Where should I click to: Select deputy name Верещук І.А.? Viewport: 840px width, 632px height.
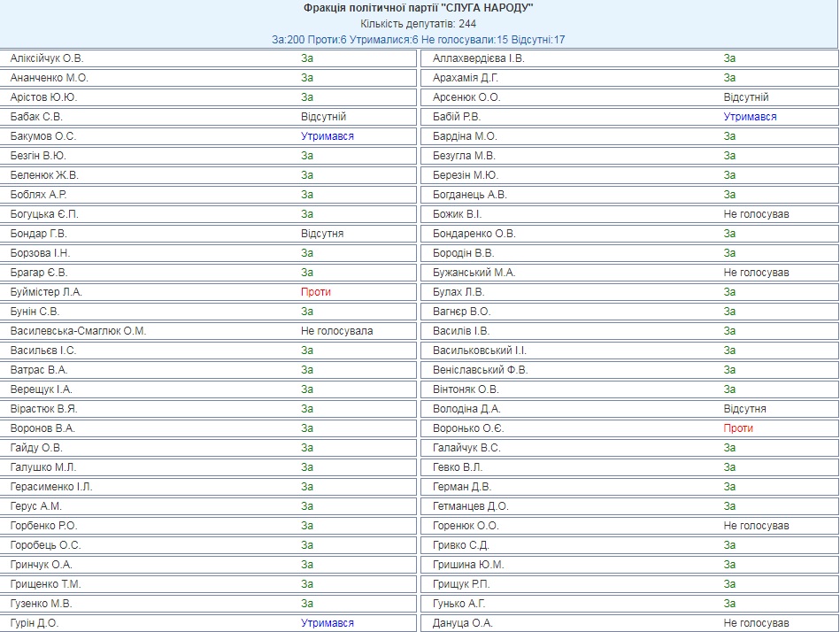coord(42,389)
